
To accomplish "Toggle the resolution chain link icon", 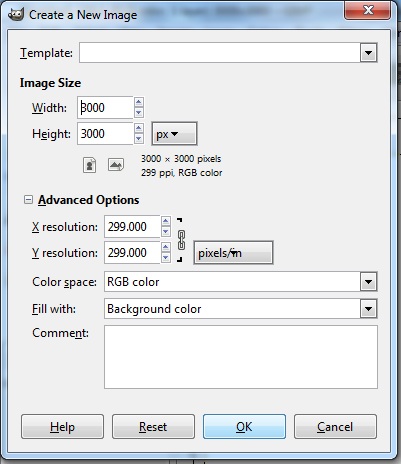I will click(x=181, y=240).
